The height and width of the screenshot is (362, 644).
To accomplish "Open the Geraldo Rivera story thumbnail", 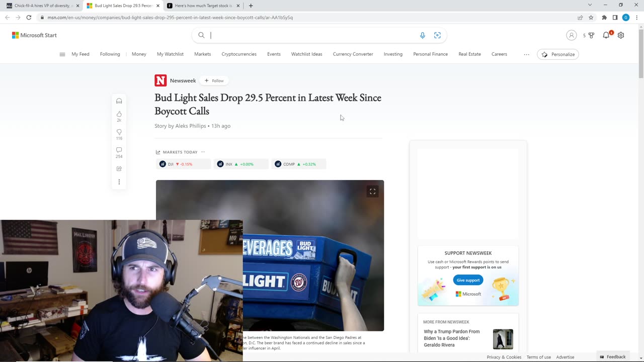I will (x=503, y=339).
